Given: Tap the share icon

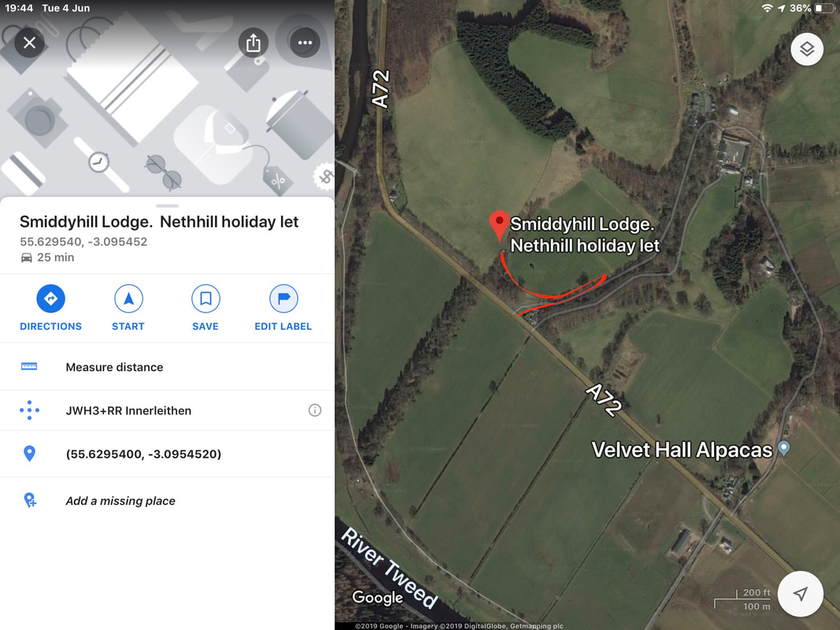Looking at the screenshot, I should [x=253, y=43].
